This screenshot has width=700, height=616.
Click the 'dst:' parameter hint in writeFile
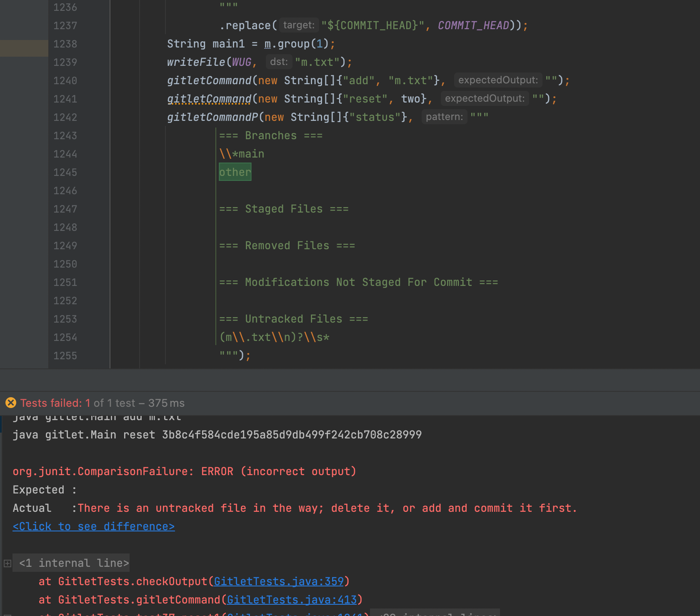[279, 62]
